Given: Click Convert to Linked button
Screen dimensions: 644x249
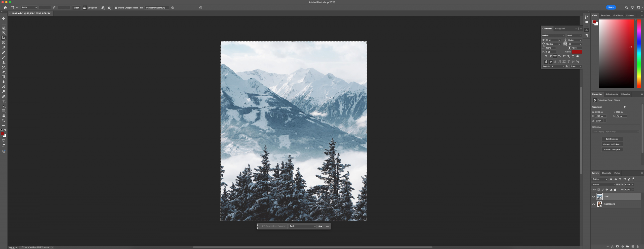Looking at the screenshot, I should tap(612, 144).
